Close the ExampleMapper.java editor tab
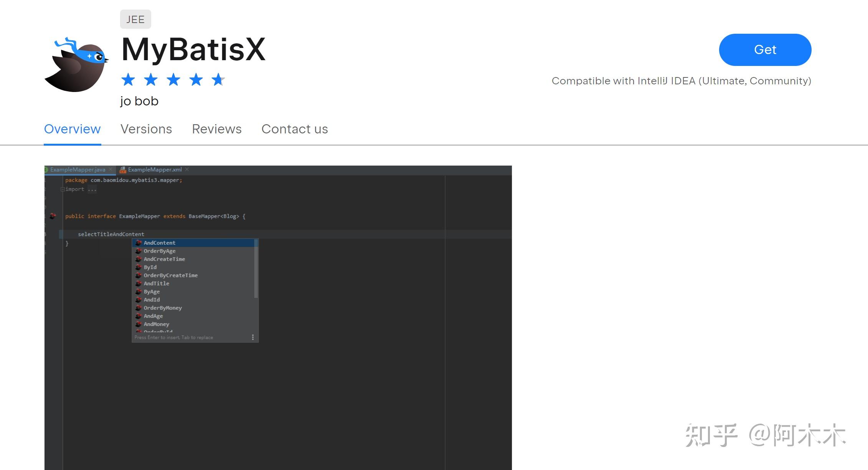The image size is (868, 470). (111, 169)
